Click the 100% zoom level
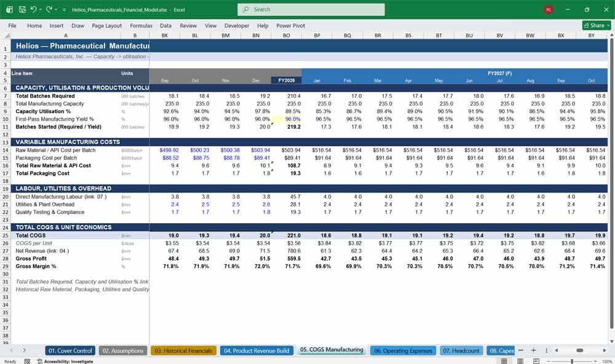Image resolution: width=615 pixels, height=364 pixels. click(607, 362)
